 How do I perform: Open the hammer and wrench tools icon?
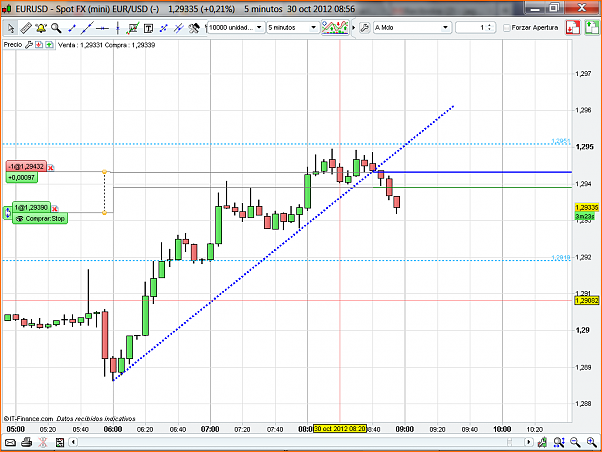point(194,28)
